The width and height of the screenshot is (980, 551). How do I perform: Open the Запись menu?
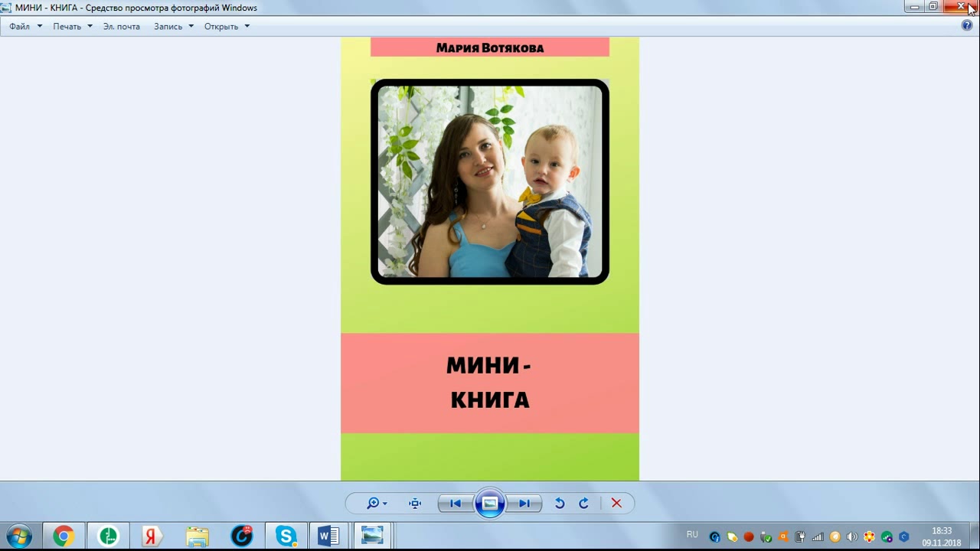(174, 26)
